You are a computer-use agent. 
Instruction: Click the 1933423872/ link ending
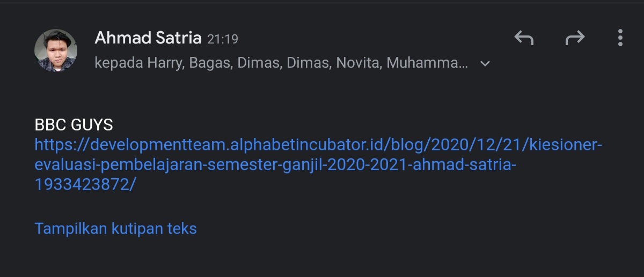85,184
